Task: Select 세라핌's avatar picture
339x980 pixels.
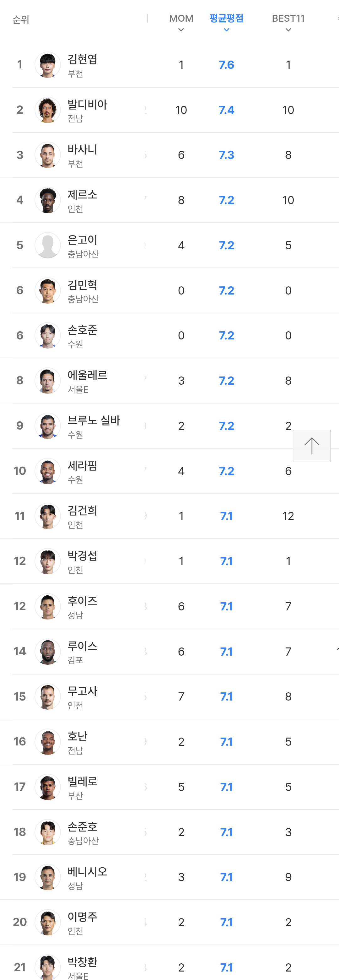Action: [x=48, y=471]
